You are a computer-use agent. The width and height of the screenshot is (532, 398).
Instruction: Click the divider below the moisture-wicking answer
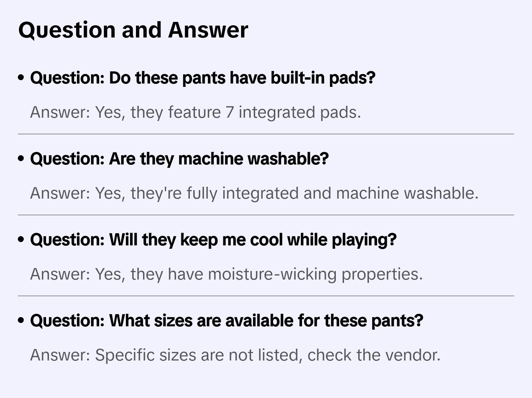click(x=266, y=296)
